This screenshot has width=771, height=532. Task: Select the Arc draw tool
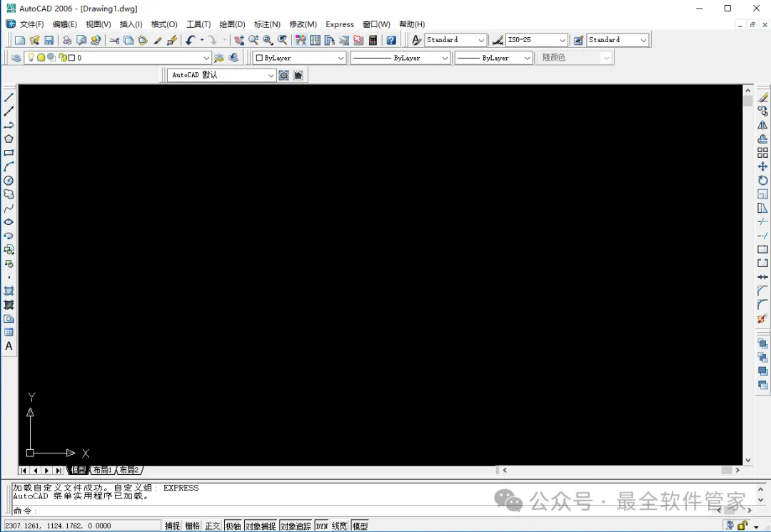click(9, 166)
